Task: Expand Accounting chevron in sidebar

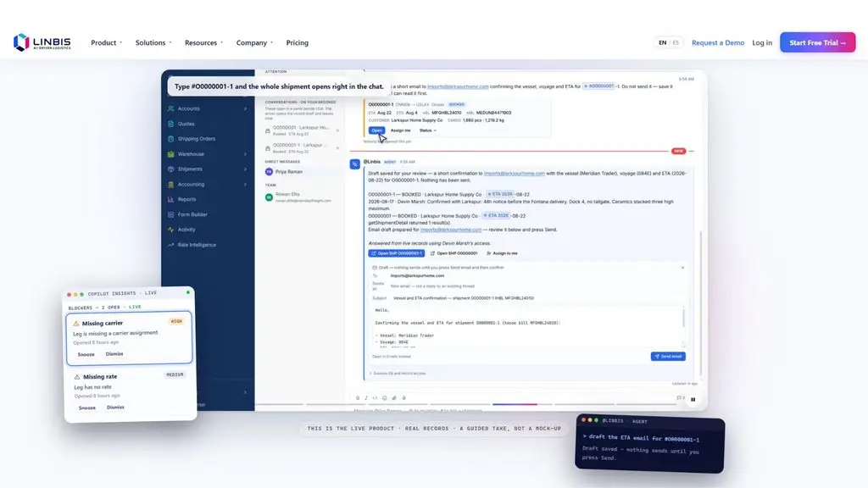Action: coord(245,184)
